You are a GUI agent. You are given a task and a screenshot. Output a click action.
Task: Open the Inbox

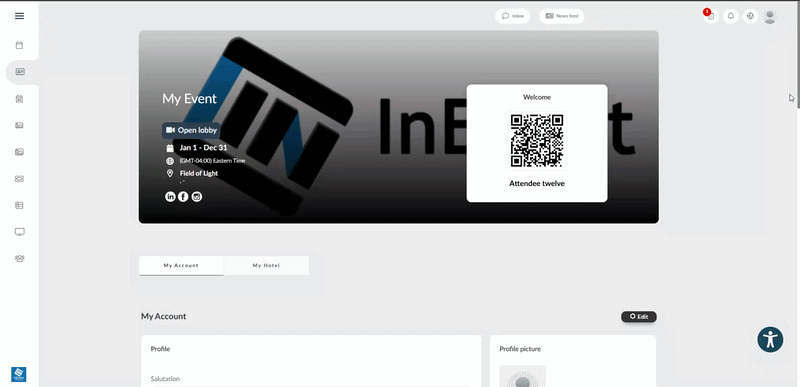513,16
